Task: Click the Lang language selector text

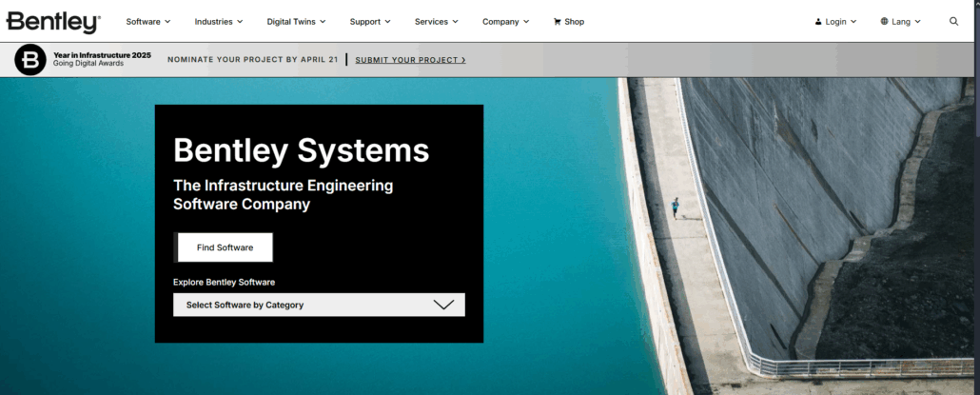Action: coord(901,21)
